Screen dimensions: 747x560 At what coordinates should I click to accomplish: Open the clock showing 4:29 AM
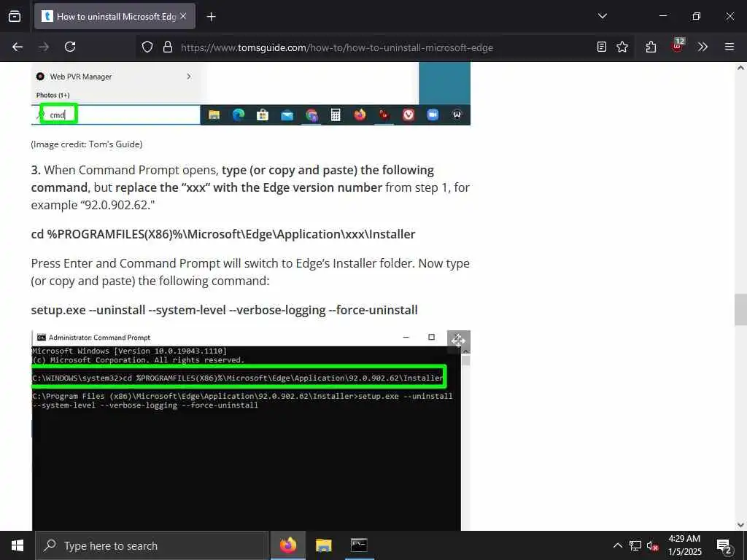point(684,545)
